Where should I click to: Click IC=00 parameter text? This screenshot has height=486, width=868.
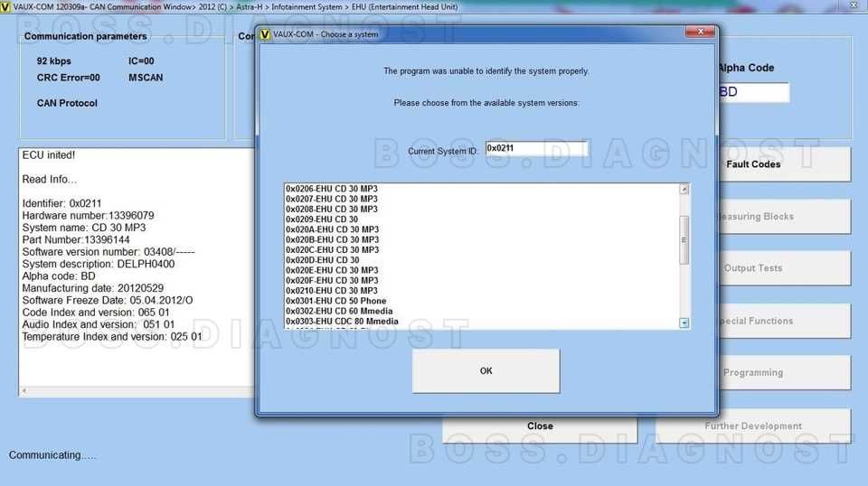[141, 61]
